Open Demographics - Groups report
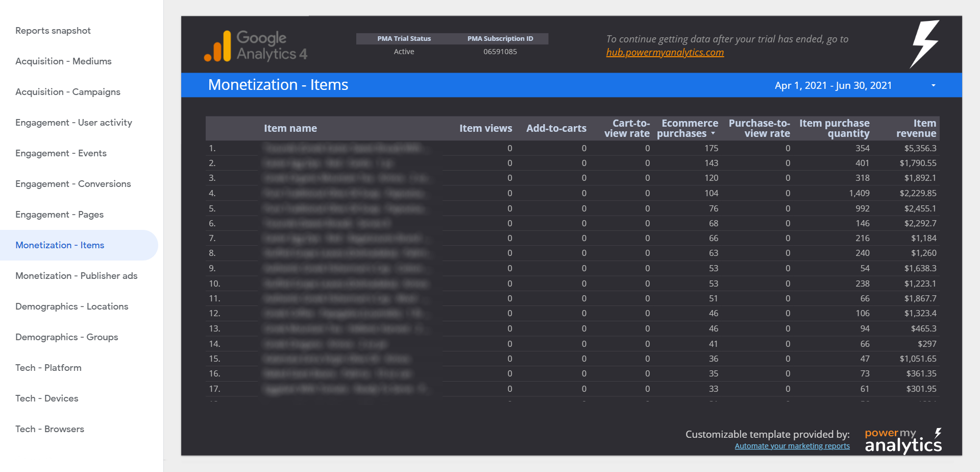980x472 pixels. point(66,337)
